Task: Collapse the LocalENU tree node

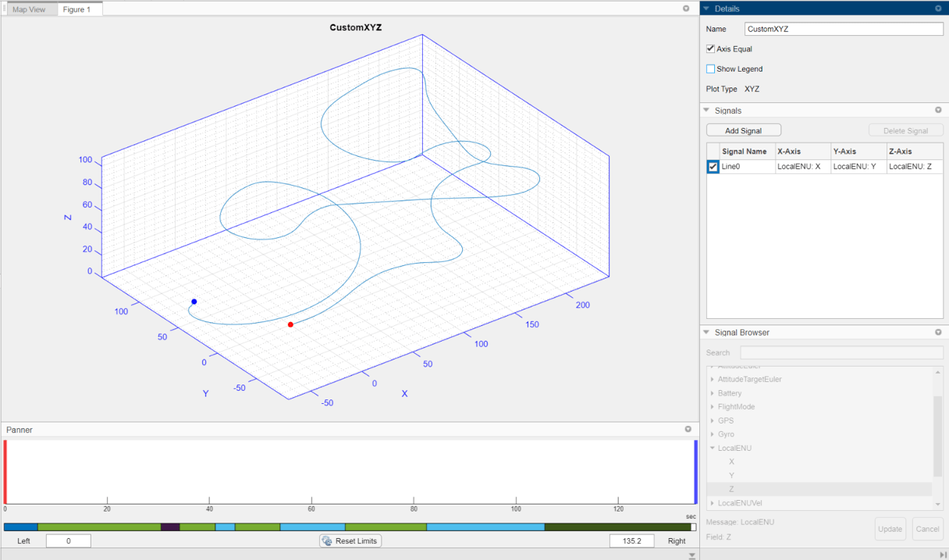Action: (711, 448)
